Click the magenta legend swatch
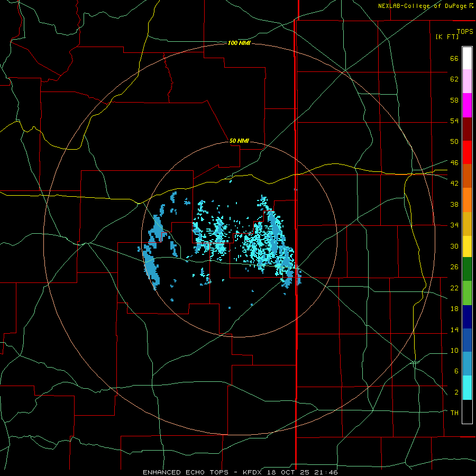476x476 pixels. click(x=467, y=105)
